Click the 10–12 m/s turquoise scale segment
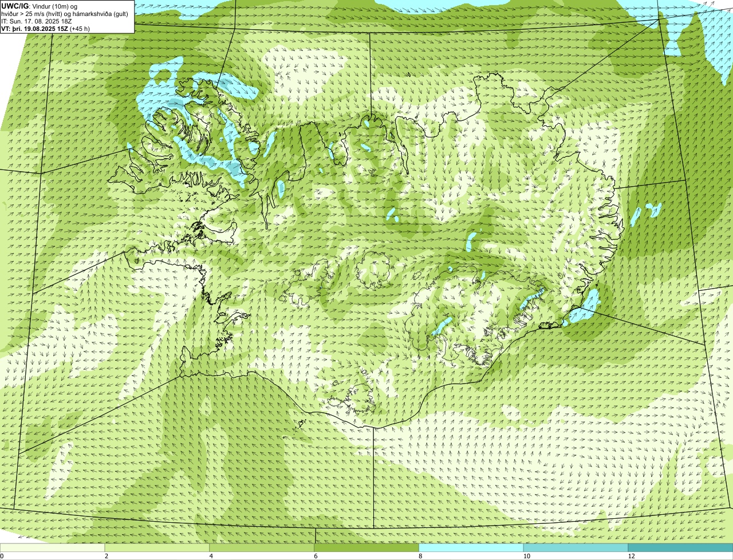The image size is (733, 560). (x=576, y=548)
